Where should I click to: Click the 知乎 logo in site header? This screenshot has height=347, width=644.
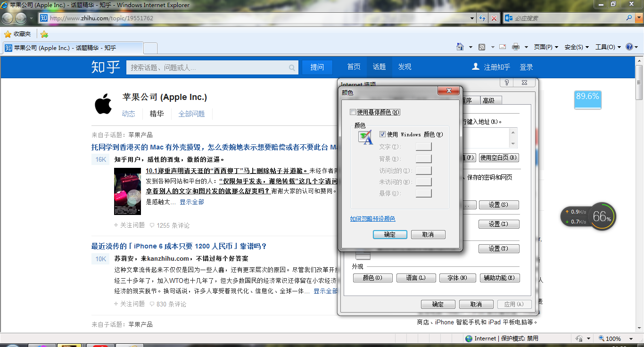(106, 67)
